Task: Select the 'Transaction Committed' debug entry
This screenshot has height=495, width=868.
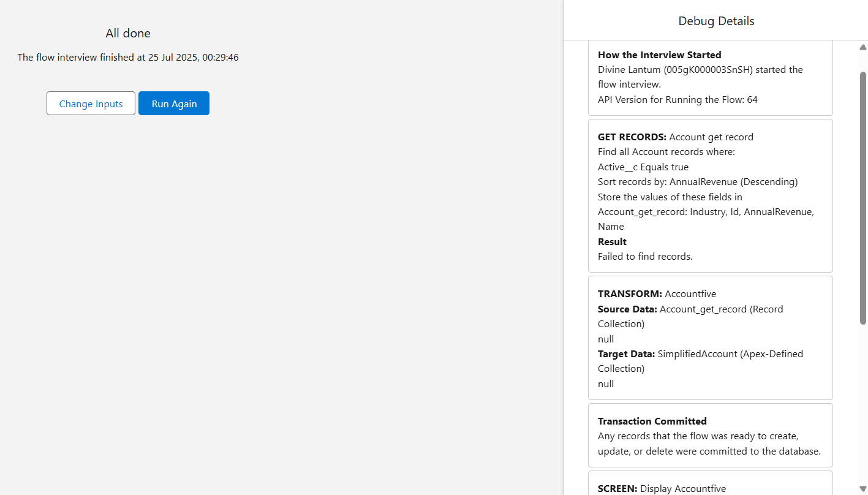Action: coord(710,435)
